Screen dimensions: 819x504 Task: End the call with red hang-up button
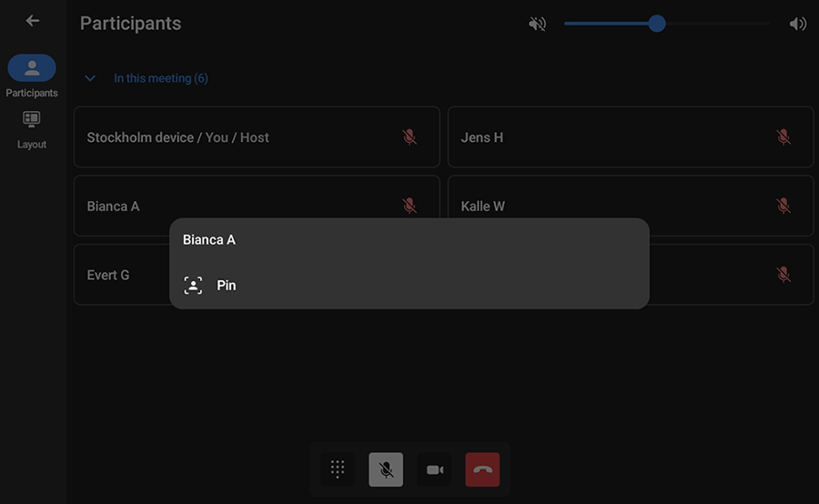coord(482,469)
